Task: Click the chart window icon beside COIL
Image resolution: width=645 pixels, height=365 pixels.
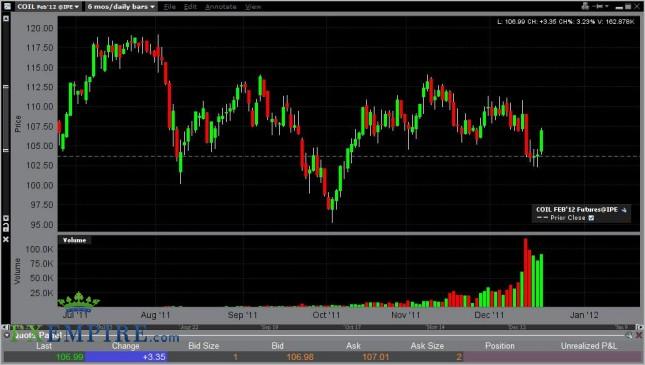Action: [x=7, y=7]
